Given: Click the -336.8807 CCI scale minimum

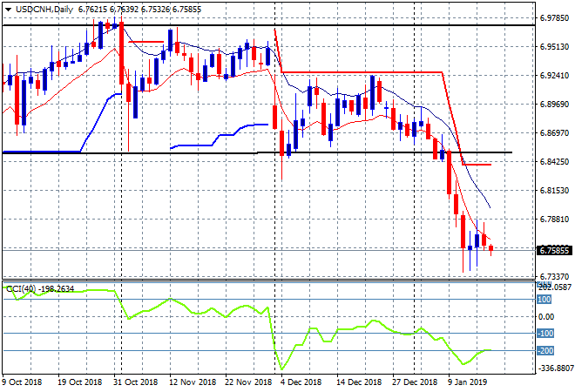Looking at the screenshot, I should 555,368.
